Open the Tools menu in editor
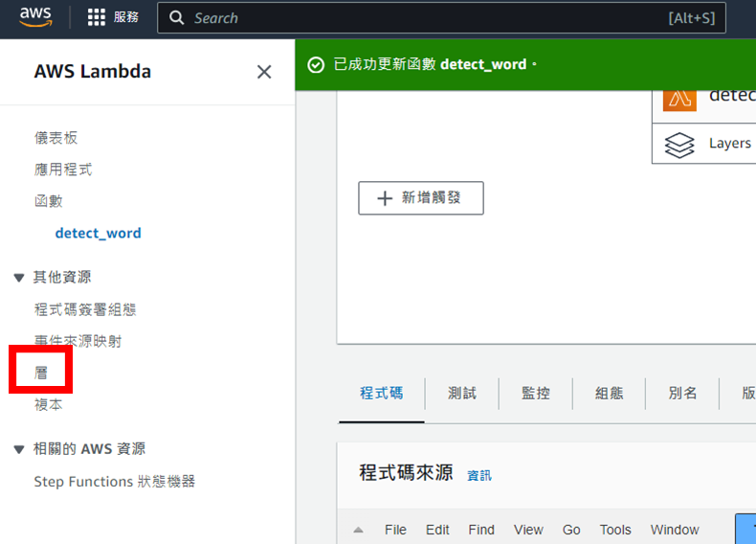The image size is (756, 544). (615, 530)
